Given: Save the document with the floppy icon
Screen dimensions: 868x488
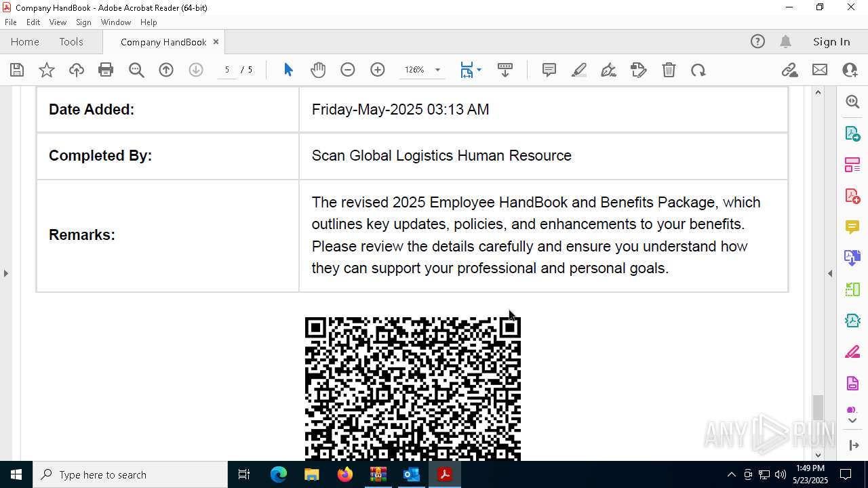Looking at the screenshot, I should pos(17,70).
